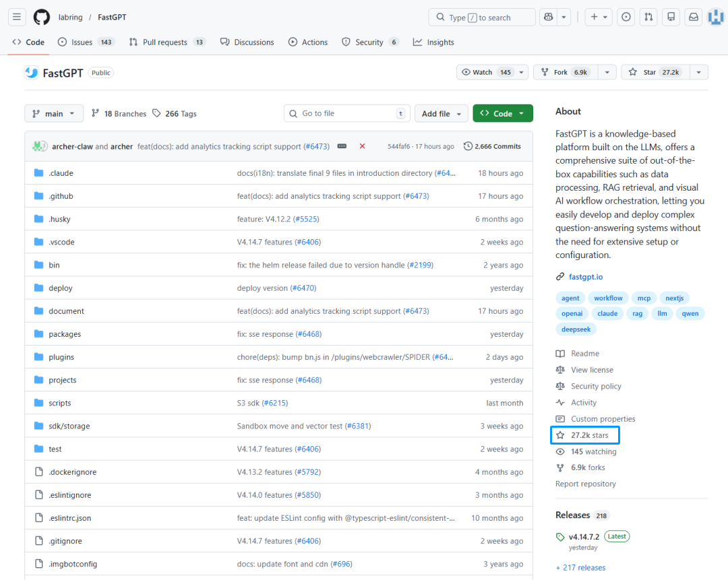
Task: Click the GitHub logo icon
Action: 41,17
